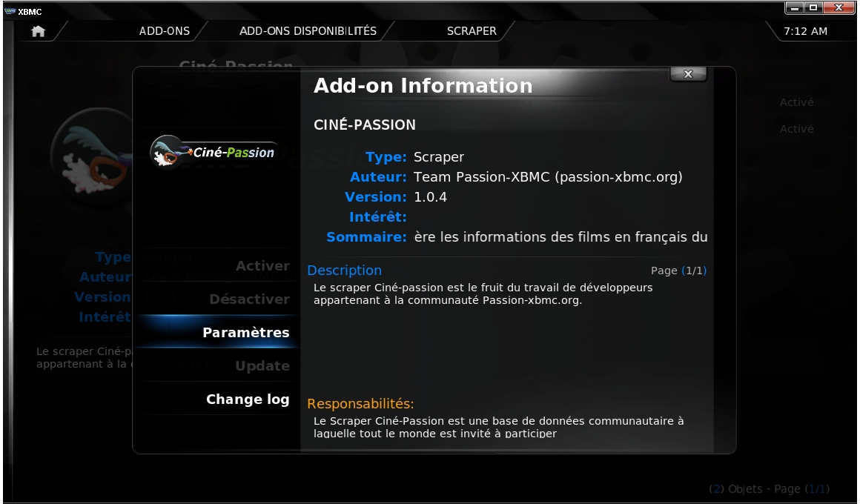Image resolution: width=860 pixels, height=504 pixels.
Task: Maximize the XBMC window
Action: (x=813, y=7)
